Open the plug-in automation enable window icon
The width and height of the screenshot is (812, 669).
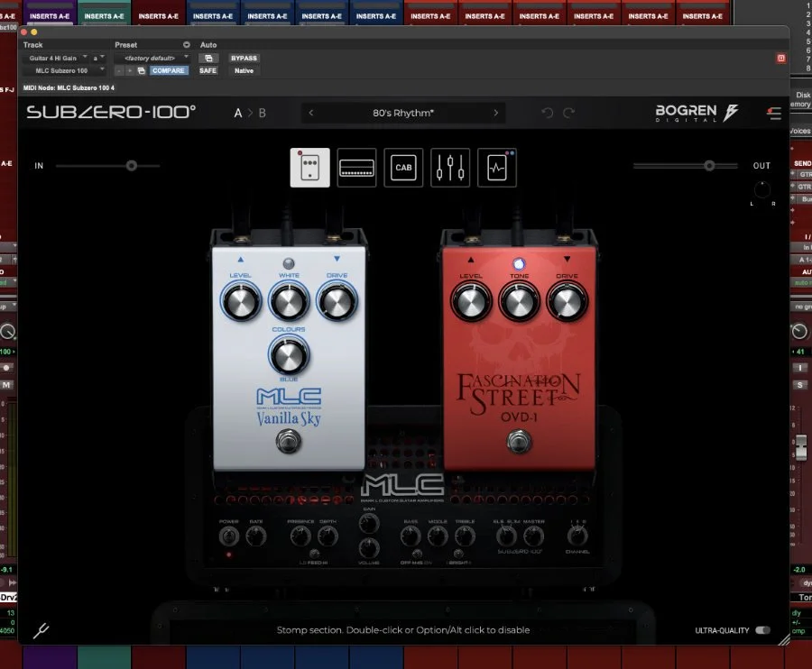pos(208,59)
